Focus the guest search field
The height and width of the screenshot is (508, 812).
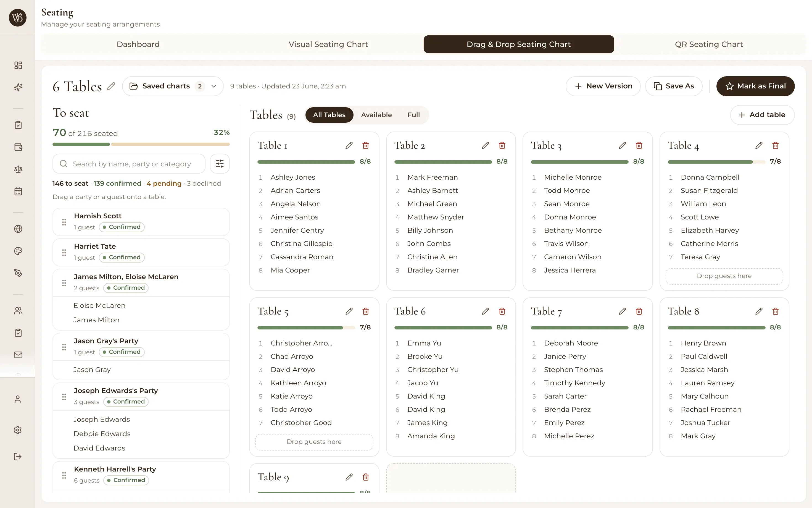pos(129,164)
